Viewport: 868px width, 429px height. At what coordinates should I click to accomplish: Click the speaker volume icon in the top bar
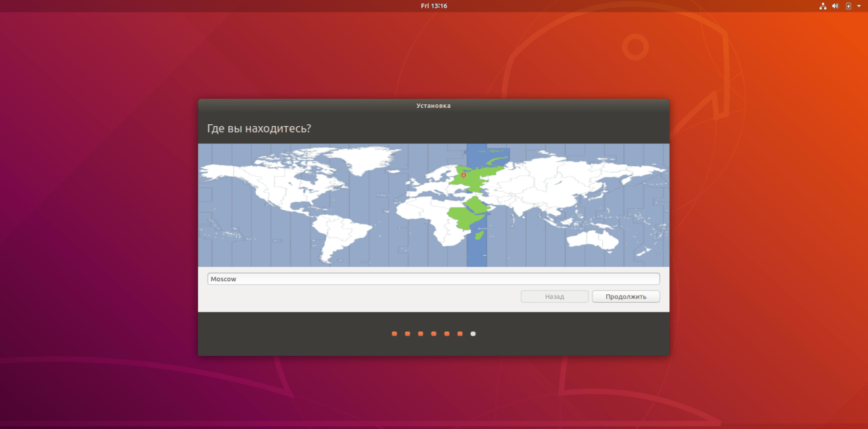coord(835,6)
